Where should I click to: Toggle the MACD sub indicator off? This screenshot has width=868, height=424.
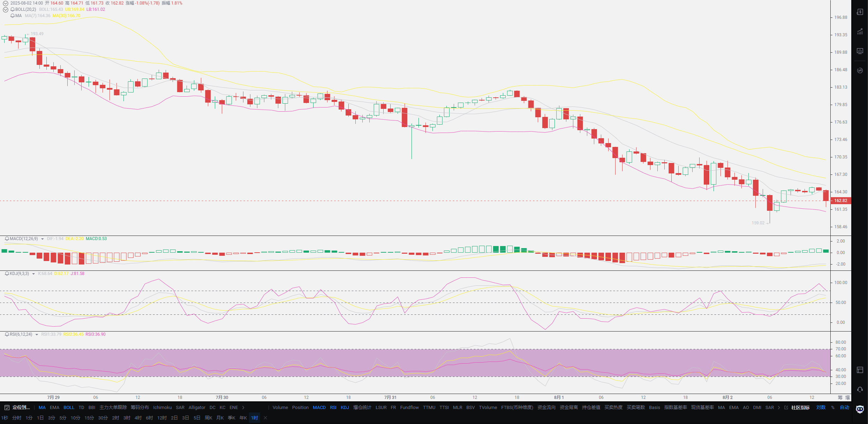point(319,408)
